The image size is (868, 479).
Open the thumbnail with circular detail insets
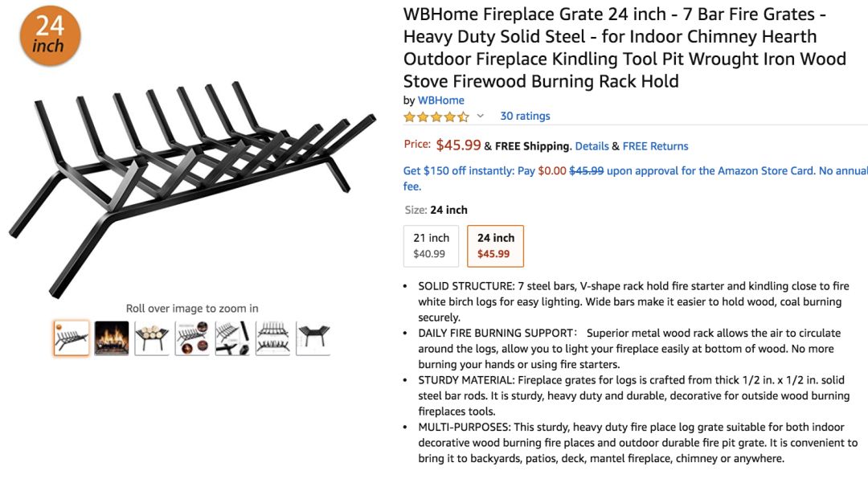[x=192, y=338]
